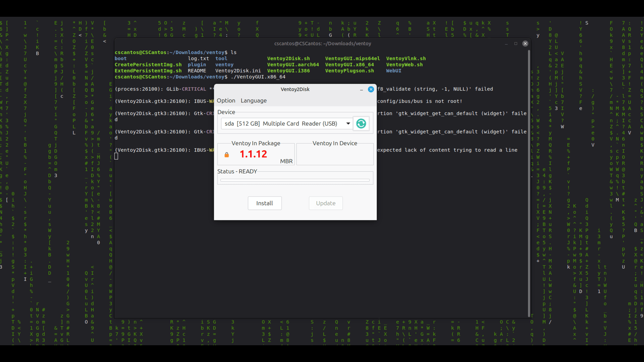Click the Status - READY label
This screenshot has height=362, width=644.
[237, 171]
